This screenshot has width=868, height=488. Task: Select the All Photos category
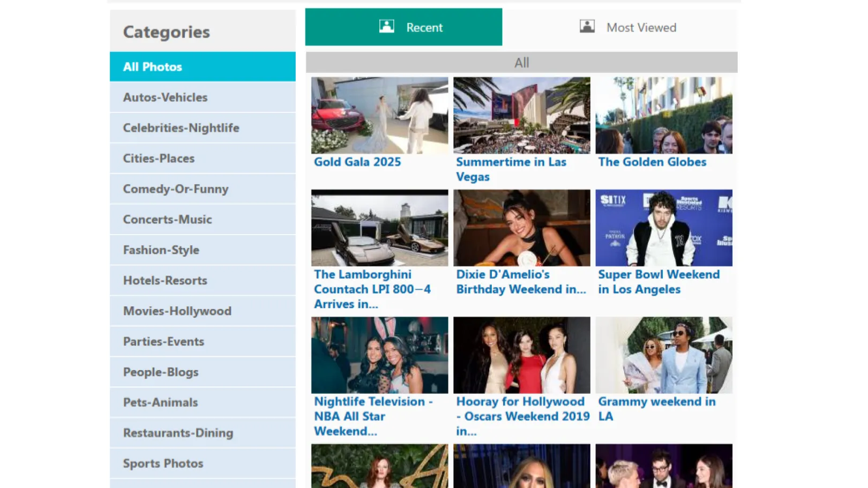pos(203,67)
